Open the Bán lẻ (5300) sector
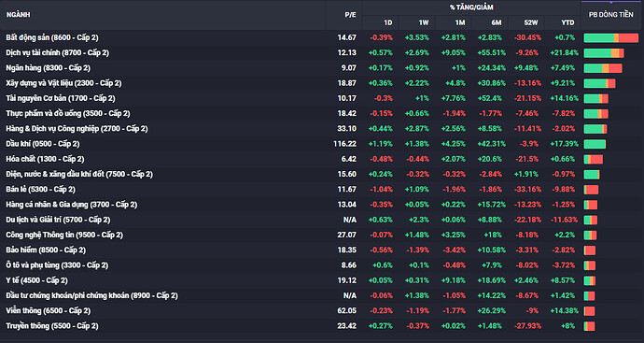 [x=41, y=190]
